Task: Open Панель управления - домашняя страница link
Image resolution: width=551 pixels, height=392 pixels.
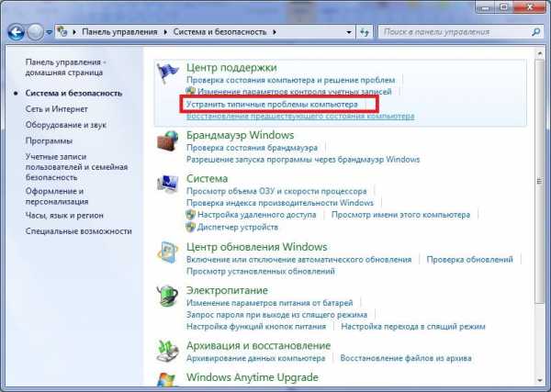Action: coord(65,67)
